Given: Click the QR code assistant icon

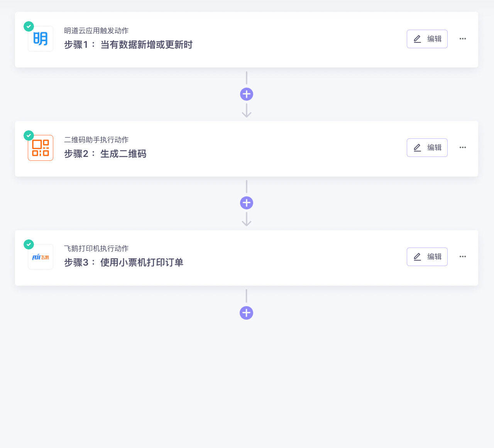Looking at the screenshot, I should (x=41, y=148).
